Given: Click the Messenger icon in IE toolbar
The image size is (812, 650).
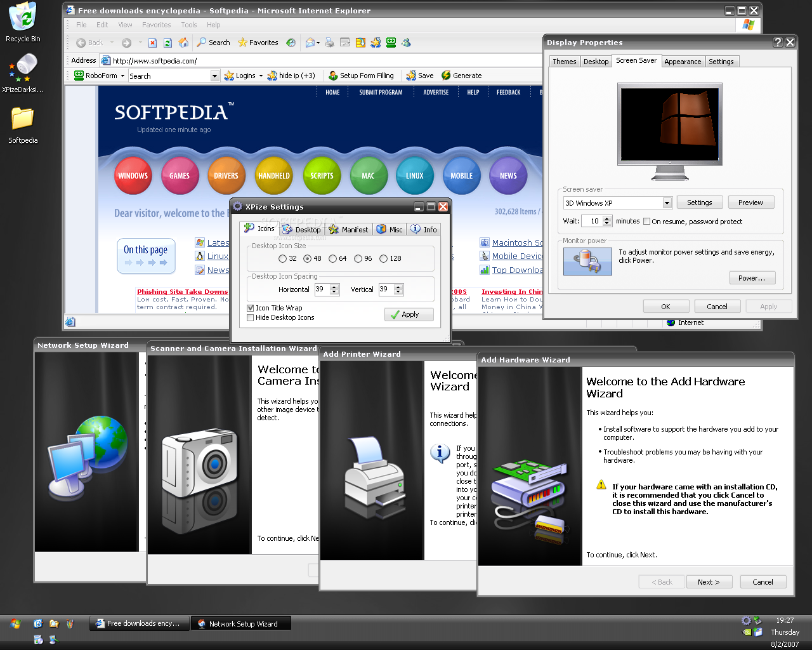Looking at the screenshot, I should tap(407, 43).
